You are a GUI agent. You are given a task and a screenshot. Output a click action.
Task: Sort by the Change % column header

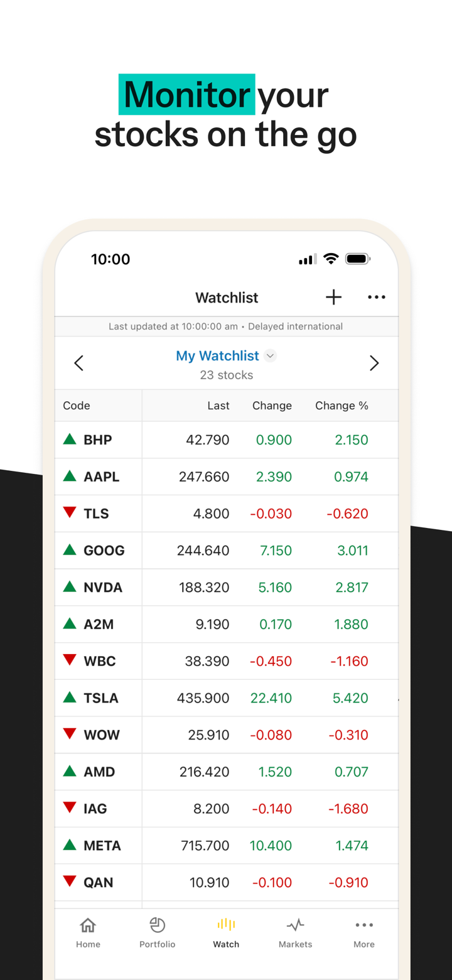coord(342,406)
